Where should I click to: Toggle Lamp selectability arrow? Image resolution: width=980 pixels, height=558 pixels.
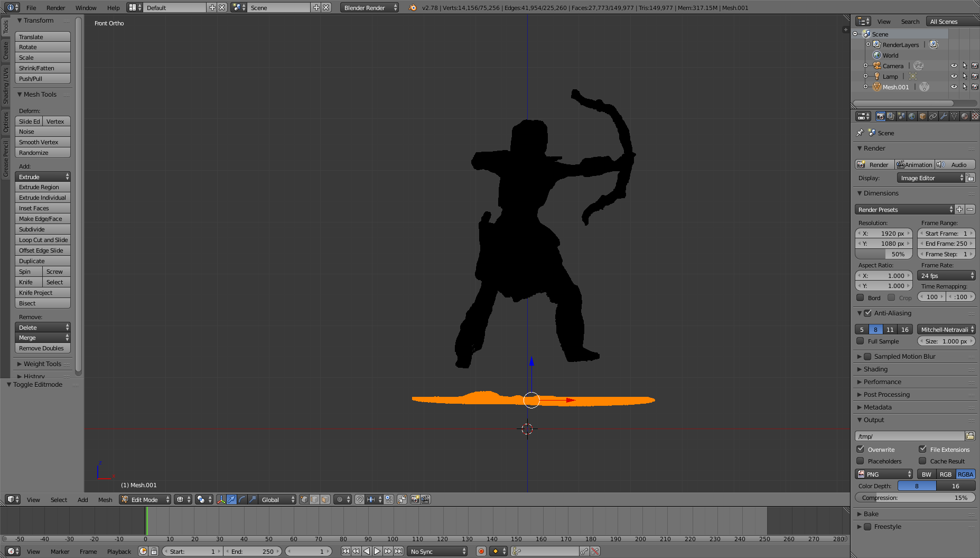tap(965, 76)
